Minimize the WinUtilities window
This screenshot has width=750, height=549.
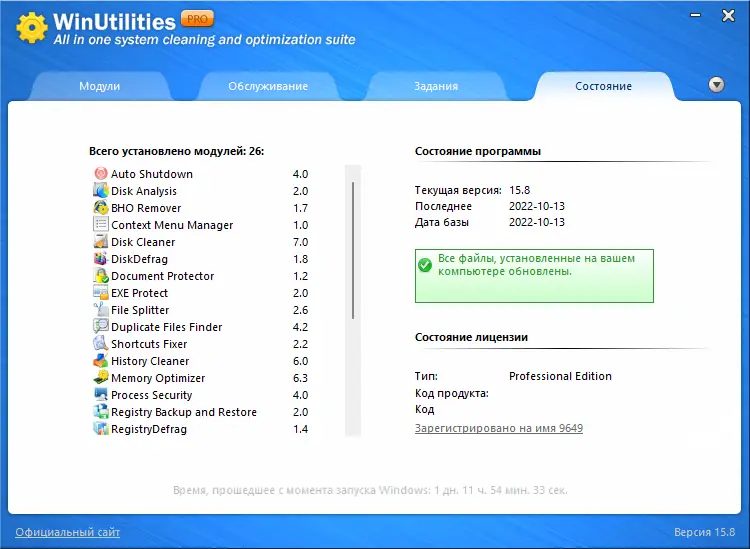click(696, 15)
